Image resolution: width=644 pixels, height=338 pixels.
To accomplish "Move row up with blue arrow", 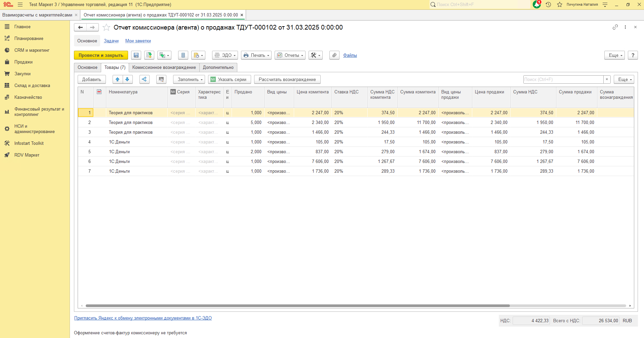I will click(117, 80).
